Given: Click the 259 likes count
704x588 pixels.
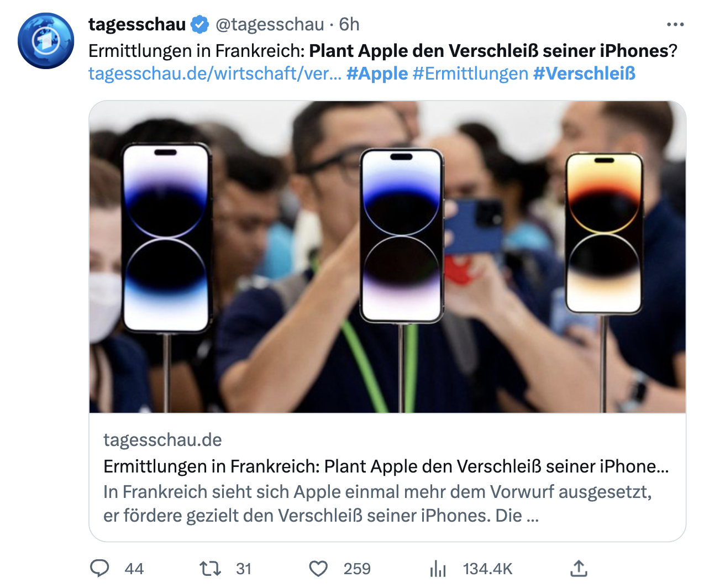Looking at the screenshot, I should coord(357,569).
